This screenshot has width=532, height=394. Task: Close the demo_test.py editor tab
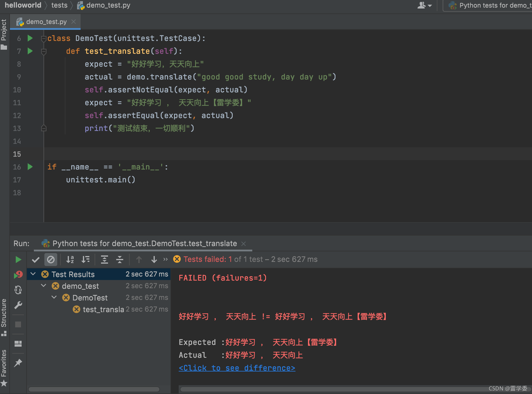pos(74,22)
